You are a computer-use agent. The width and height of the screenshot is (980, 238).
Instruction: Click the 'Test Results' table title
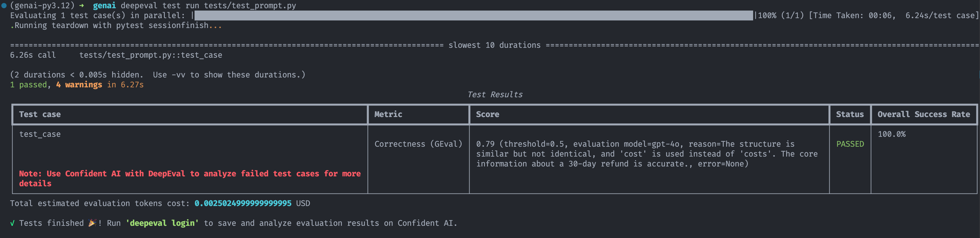[x=495, y=95]
